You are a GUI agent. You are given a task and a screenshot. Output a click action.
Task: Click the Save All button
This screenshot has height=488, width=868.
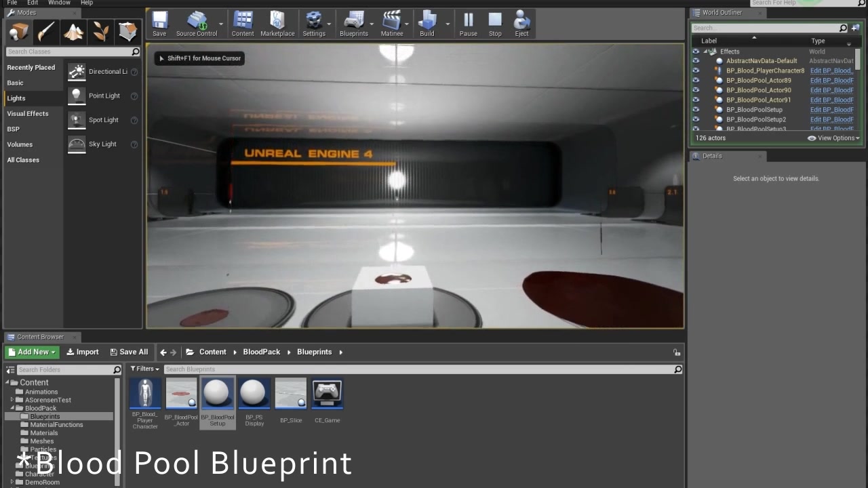[x=129, y=352]
